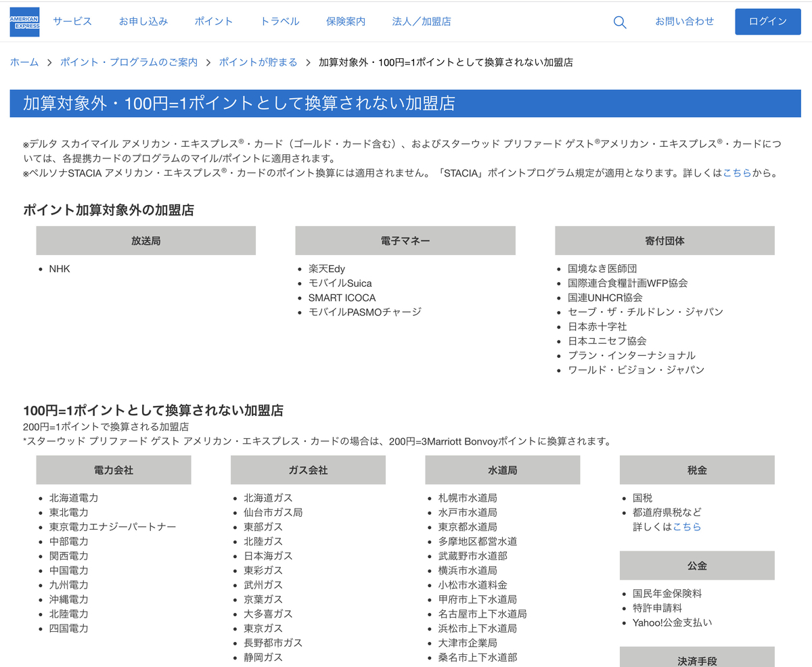Screen dimensions: 812x667
Task: Click the 100円=1ポイントとして換算されない加盟店 subheading
Action: coord(153,411)
